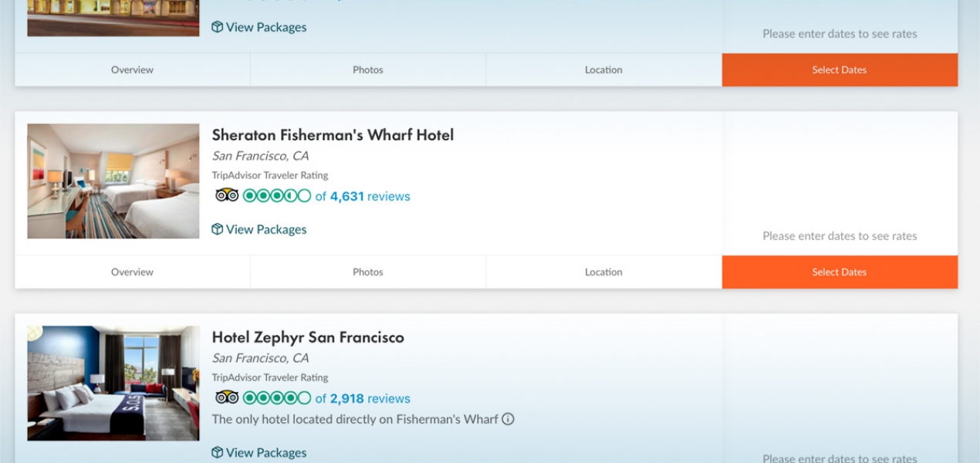This screenshot has height=463, width=980.
Task: Click the Hotel Zephyr room photo
Action: pyautogui.click(x=113, y=384)
